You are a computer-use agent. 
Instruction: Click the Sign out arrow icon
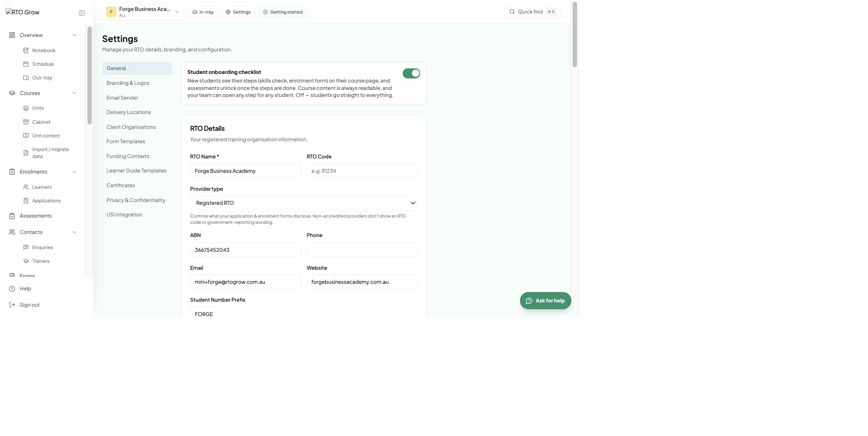click(x=12, y=305)
